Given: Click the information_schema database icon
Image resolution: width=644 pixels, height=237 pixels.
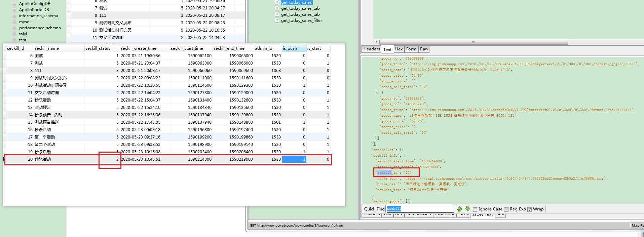Looking at the screenshot, I should pos(14,16).
